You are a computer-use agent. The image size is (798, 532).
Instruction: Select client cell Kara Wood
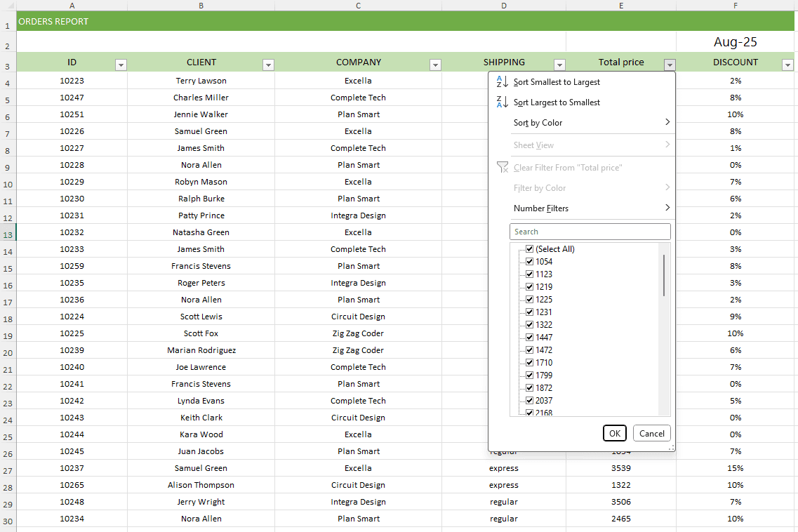(x=201, y=434)
